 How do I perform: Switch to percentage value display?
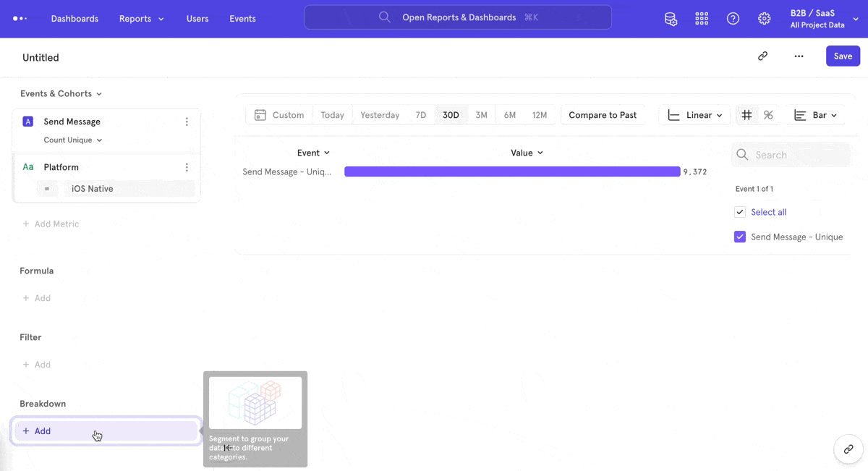click(x=768, y=115)
